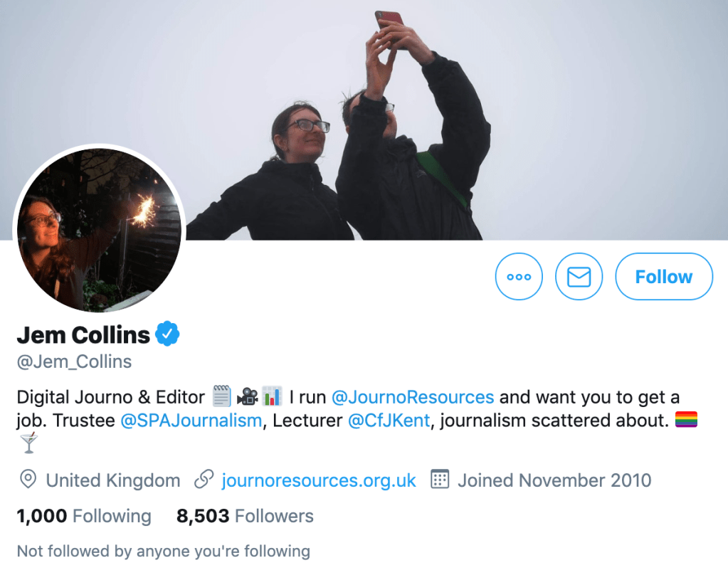View the 8,503 Followers list
Viewport: 728px width, 575px height.
pyautogui.click(x=245, y=516)
